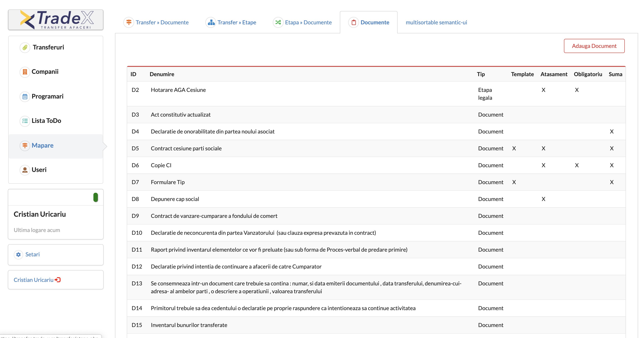The width and height of the screenshot is (644, 338).
Task: Click the Suma column header
Action: (x=615, y=74)
